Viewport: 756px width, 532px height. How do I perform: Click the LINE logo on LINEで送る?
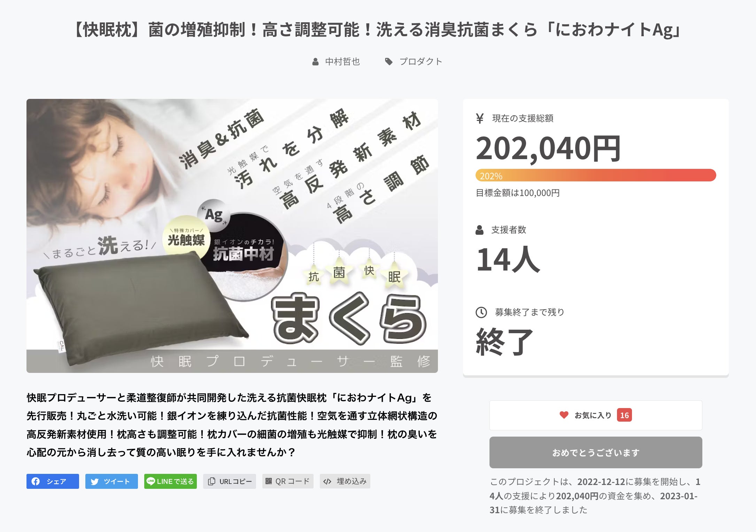coord(151,481)
